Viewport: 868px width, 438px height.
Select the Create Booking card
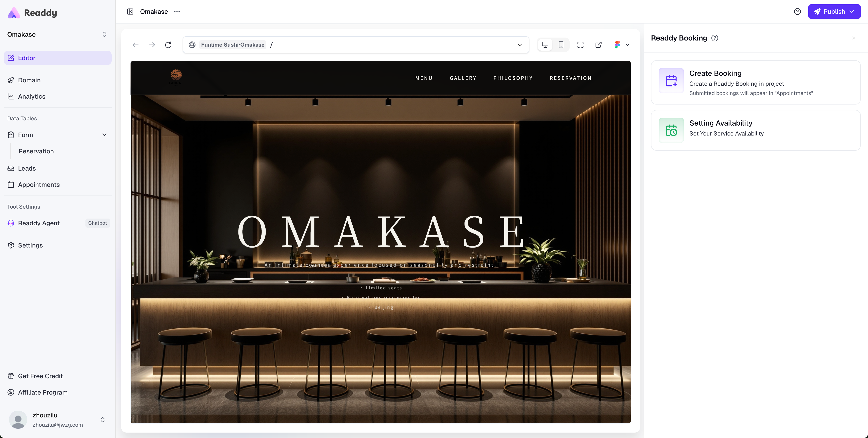(x=755, y=82)
